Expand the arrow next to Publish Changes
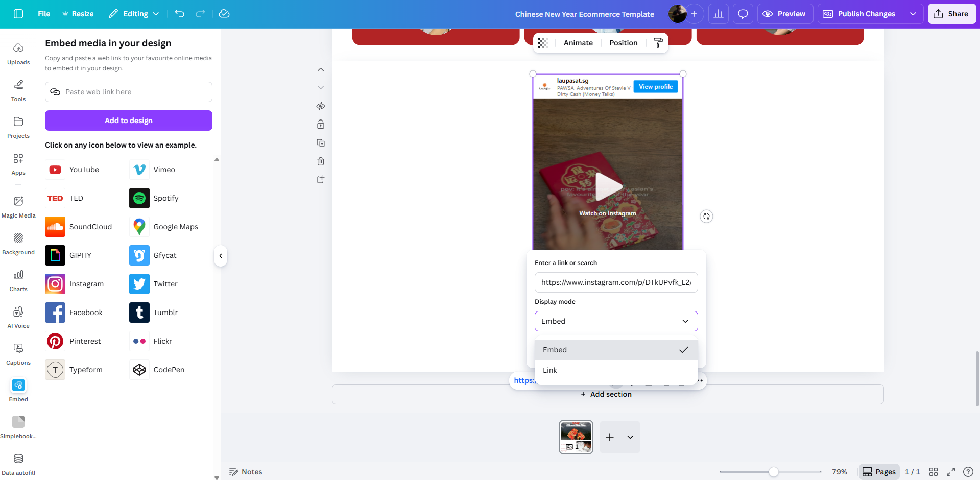Viewport: 980px width, 480px height. click(x=913, y=14)
